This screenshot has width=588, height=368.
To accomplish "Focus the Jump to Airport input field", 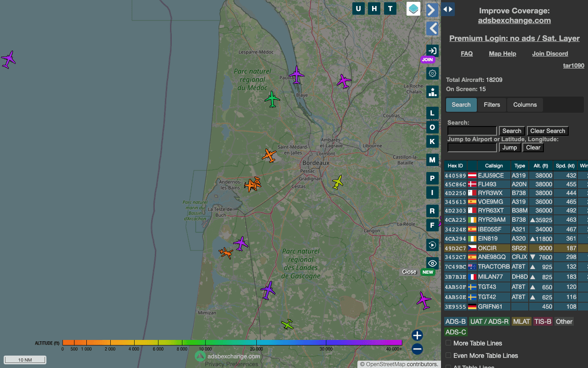I will tap(472, 148).
